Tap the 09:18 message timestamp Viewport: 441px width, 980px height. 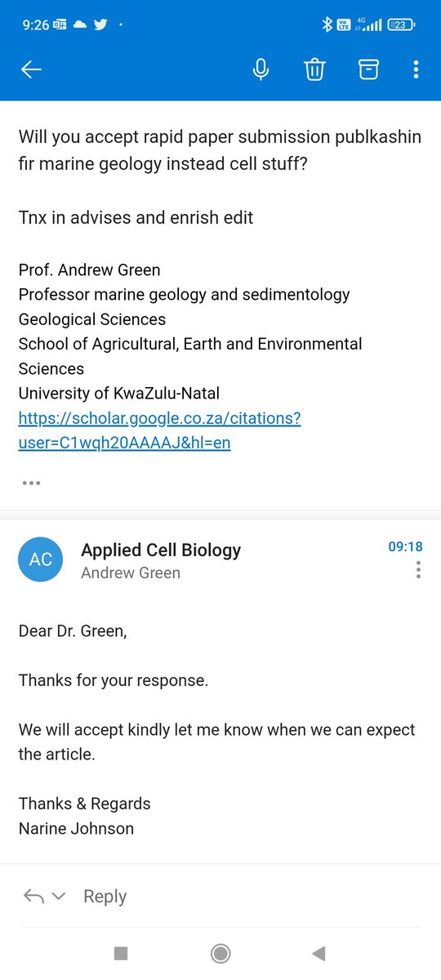[x=405, y=547]
